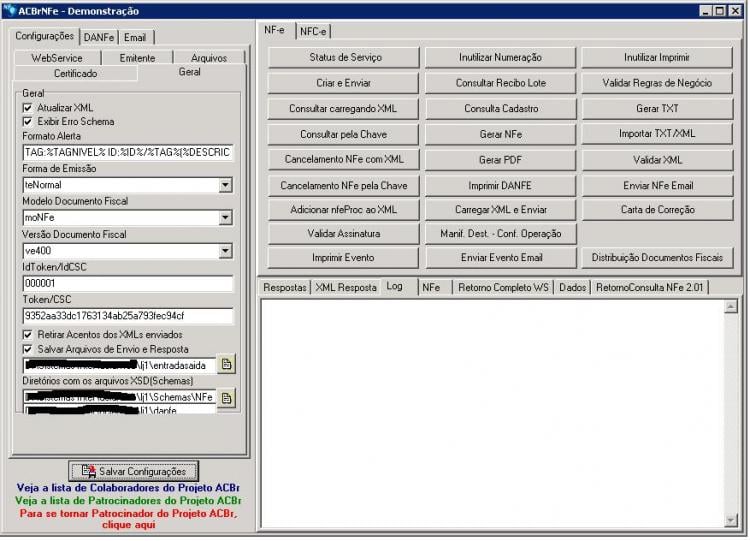Click Inutilizar Numeração button
The image size is (750, 541).
pyautogui.click(x=500, y=57)
